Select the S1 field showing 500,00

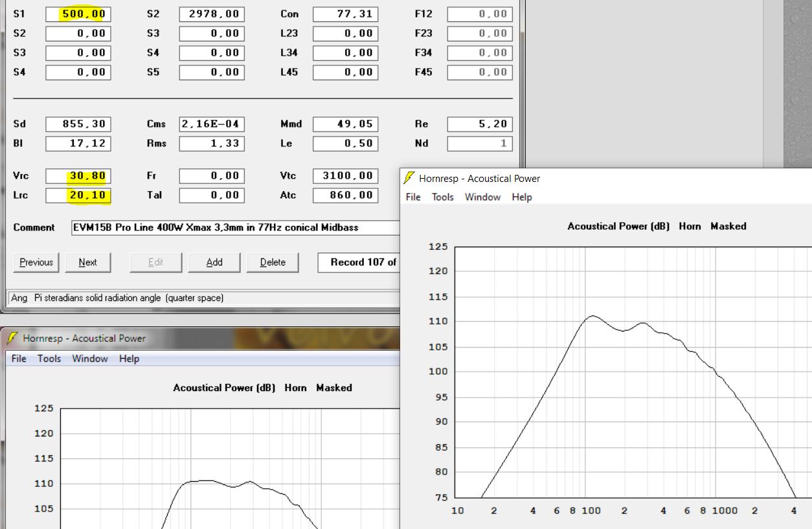pyautogui.click(x=78, y=14)
